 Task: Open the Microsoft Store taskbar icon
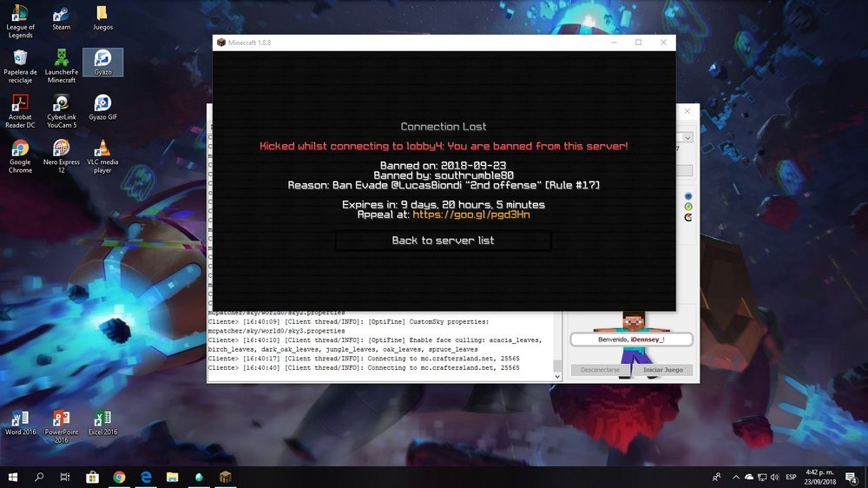click(92, 477)
